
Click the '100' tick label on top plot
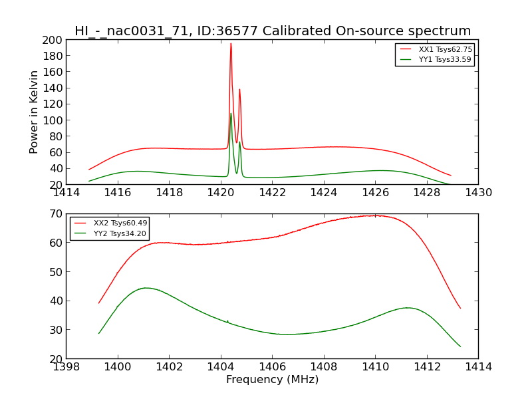coord(53,120)
